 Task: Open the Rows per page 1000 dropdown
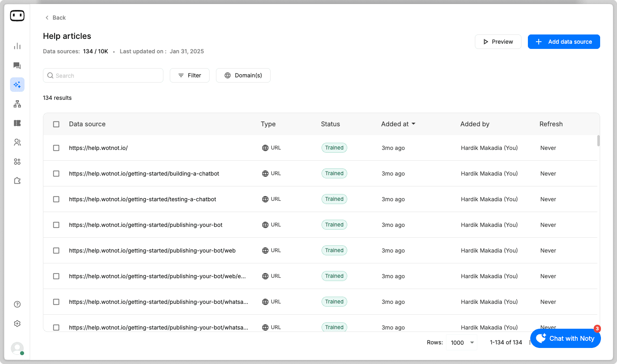pyautogui.click(x=462, y=342)
